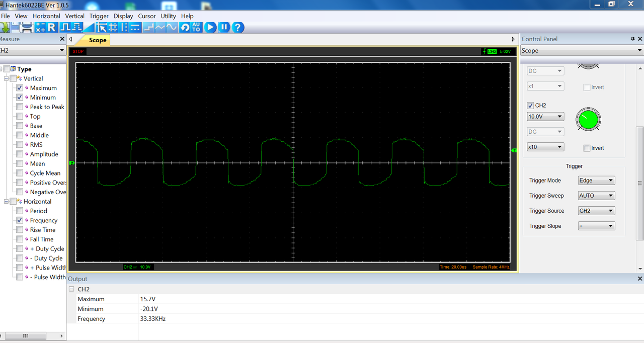Enable the Rise Time checkbox

coord(20,230)
